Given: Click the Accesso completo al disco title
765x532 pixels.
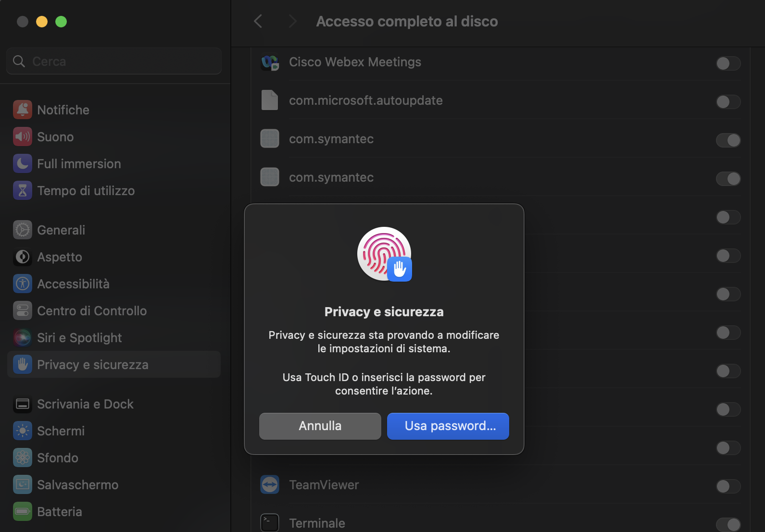Looking at the screenshot, I should click(x=407, y=22).
